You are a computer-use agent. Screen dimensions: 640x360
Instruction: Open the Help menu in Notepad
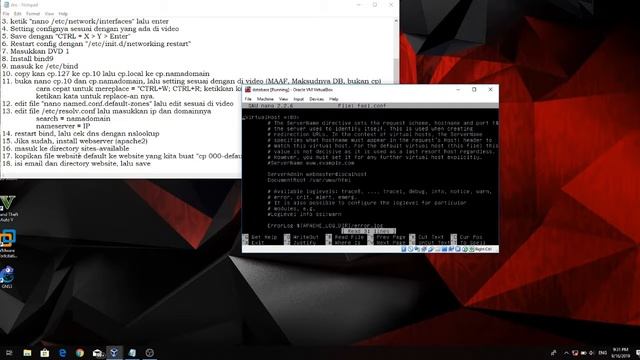pos(63,13)
